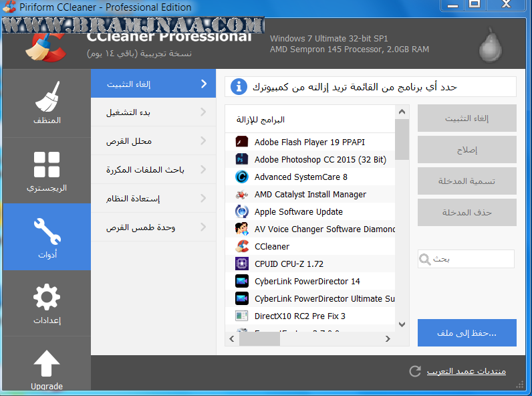Image resolution: width=532 pixels, height=396 pixels.
Task: Click the program list scroll-up arrow
Action: 402,112
